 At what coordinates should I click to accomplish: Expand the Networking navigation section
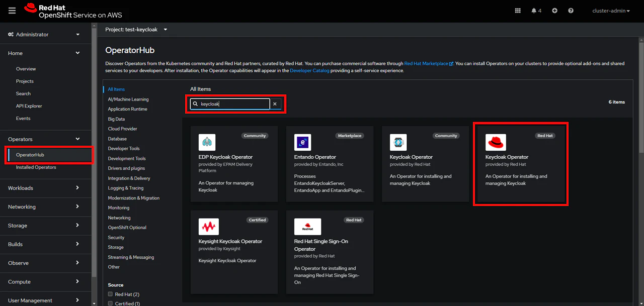point(45,207)
